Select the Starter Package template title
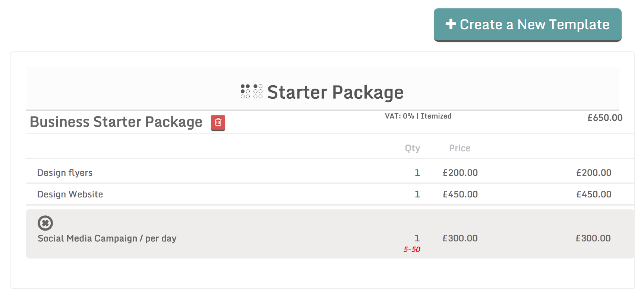This screenshot has height=298, width=644. [335, 92]
